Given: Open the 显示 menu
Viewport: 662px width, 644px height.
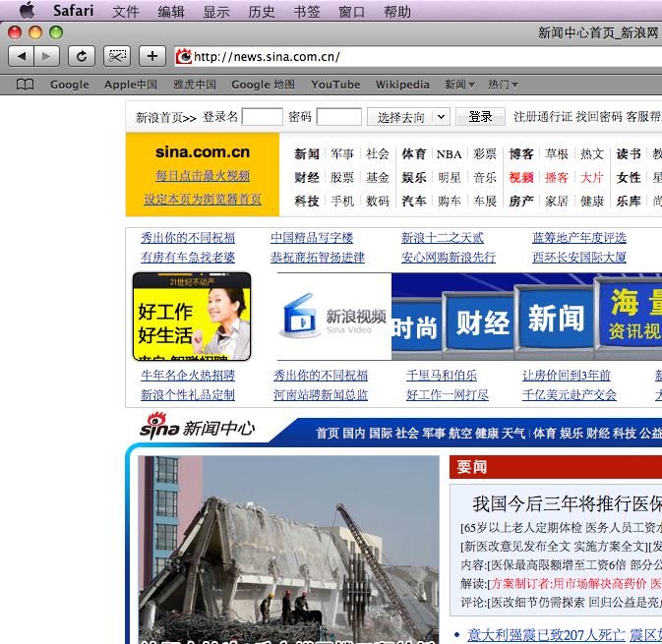Looking at the screenshot, I should pos(216,12).
